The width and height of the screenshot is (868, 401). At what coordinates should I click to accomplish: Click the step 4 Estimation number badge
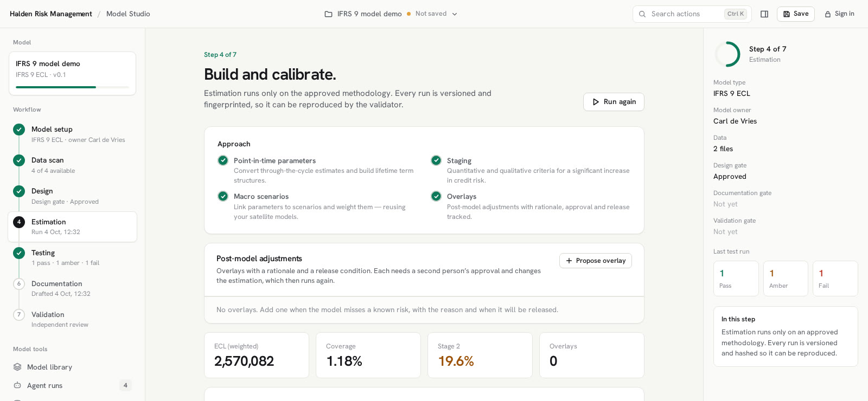click(19, 222)
